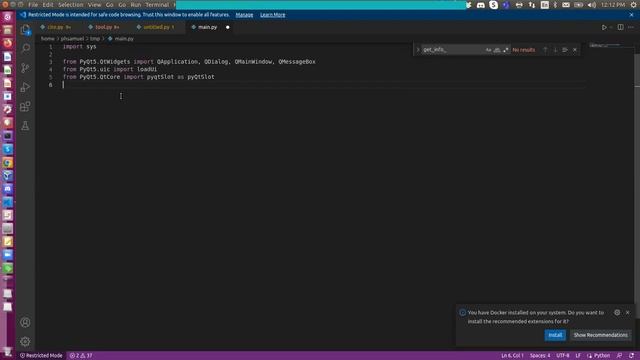Place the cursor on line 1 import sys
Viewport: 640px width, 360px height.
pos(80,47)
